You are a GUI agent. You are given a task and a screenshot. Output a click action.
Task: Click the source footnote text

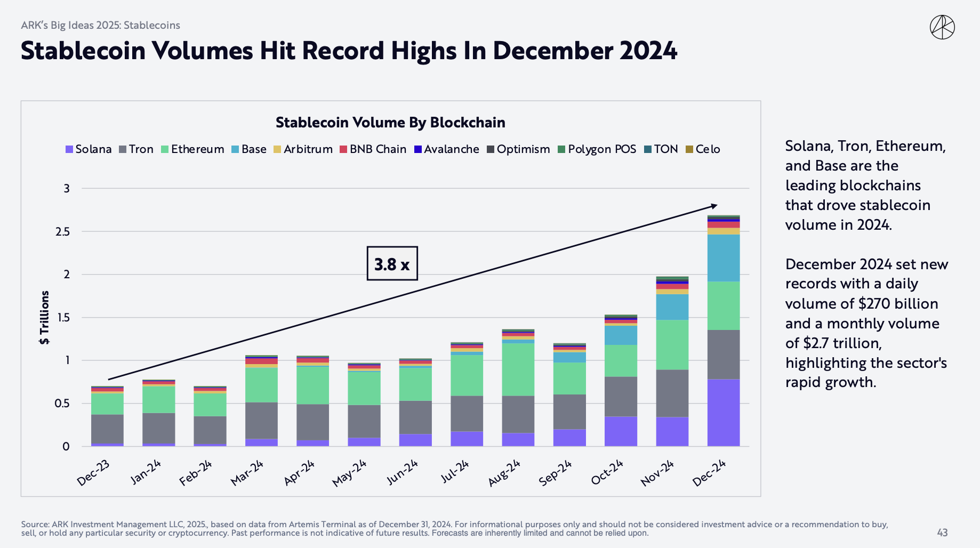click(x=454, y=529)
